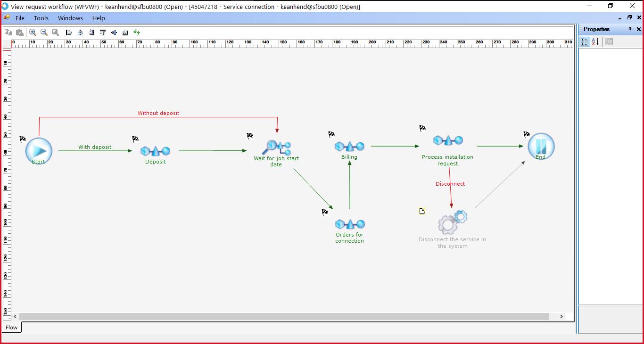The height and width of the screenshot is (344, 644).
Task: Zoom in using the plus magnifier icon
Action: pyautogui.click(x=33, y=33)
